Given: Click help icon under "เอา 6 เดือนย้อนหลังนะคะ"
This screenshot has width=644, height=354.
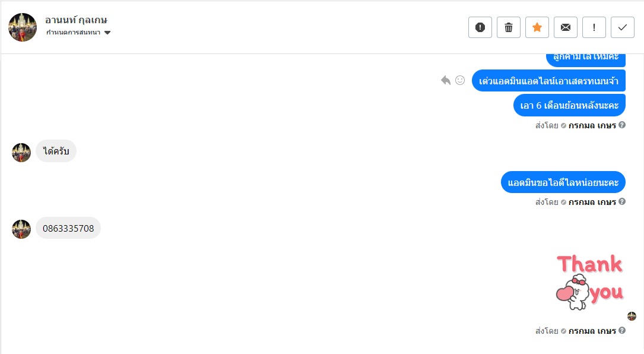Looking at the screenshot, I should click(622, 125).
